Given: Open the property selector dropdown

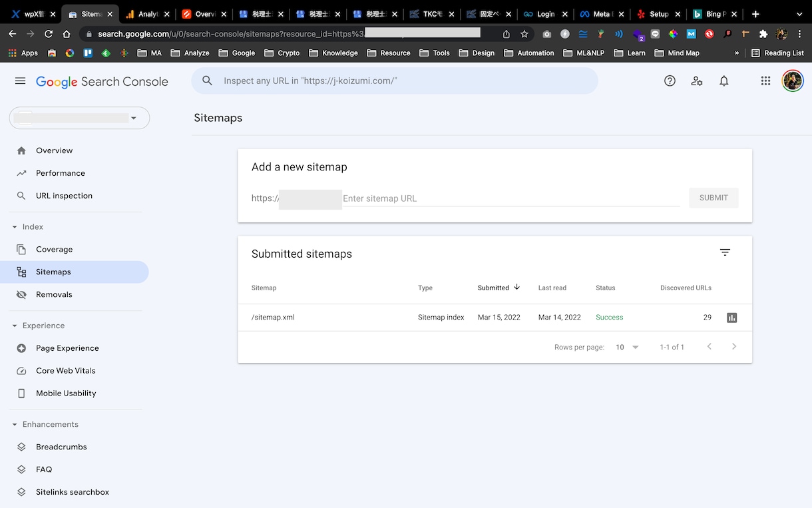Looking at the screenshot, I should [x=79, y=118].
